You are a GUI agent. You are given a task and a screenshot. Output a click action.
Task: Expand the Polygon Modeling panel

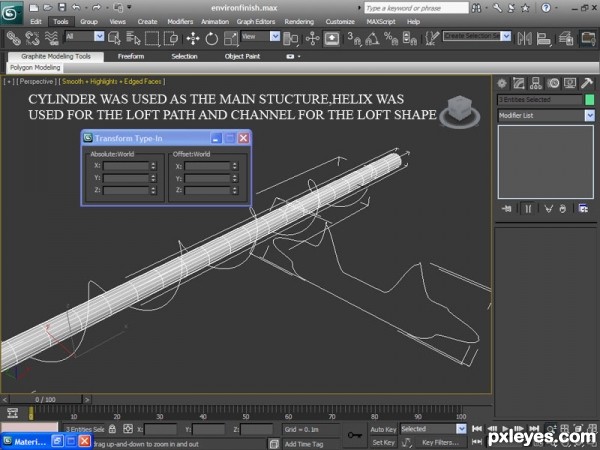click(x=35, y=68)
